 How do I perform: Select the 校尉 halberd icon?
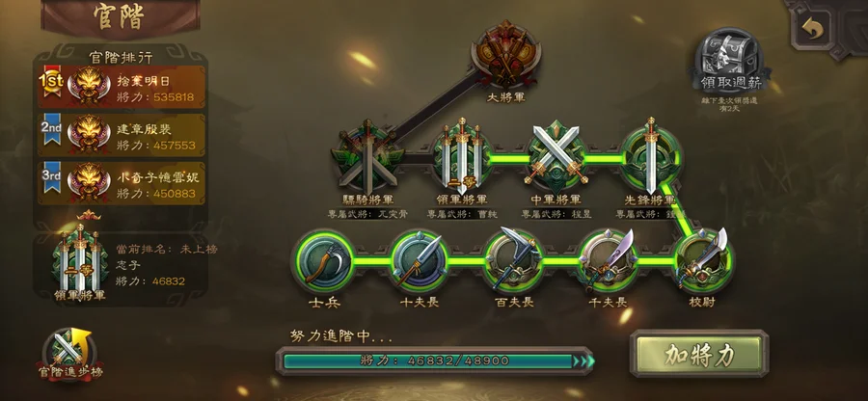[x=703, y=260]
